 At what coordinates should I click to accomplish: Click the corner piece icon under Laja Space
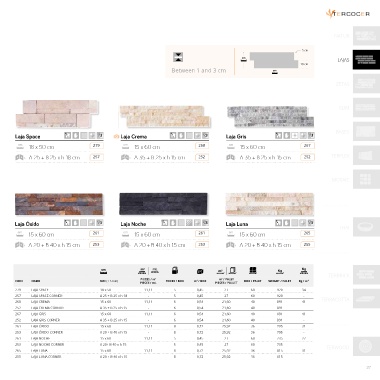pyautogui.click(x=19, y=157)
